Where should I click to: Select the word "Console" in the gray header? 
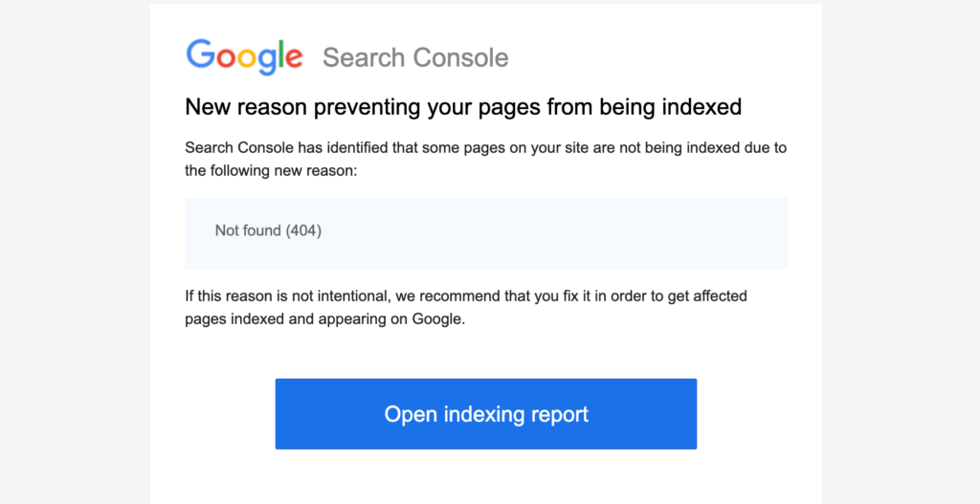point(461,57)
